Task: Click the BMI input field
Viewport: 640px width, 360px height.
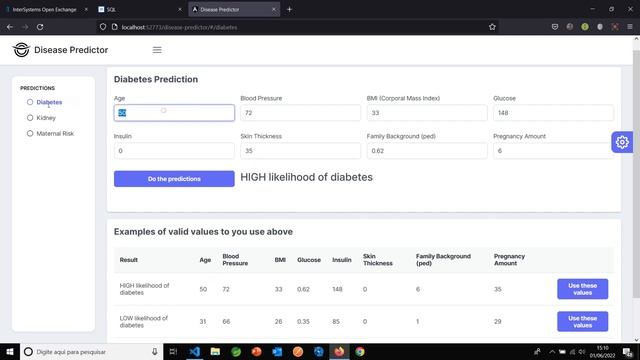Action: (427, 113)
